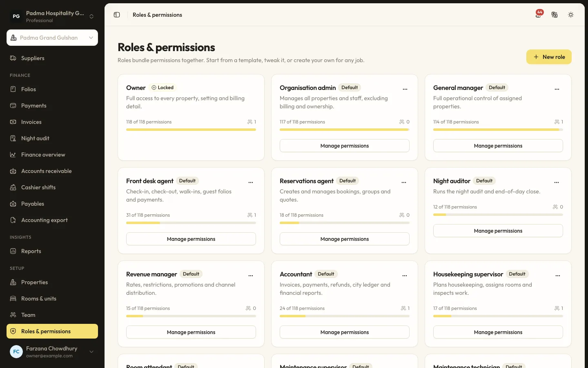The height and width of the screenshot is (368, 588).
Task: Toggle the sidebar panel icon
Action: coord(117,15)
